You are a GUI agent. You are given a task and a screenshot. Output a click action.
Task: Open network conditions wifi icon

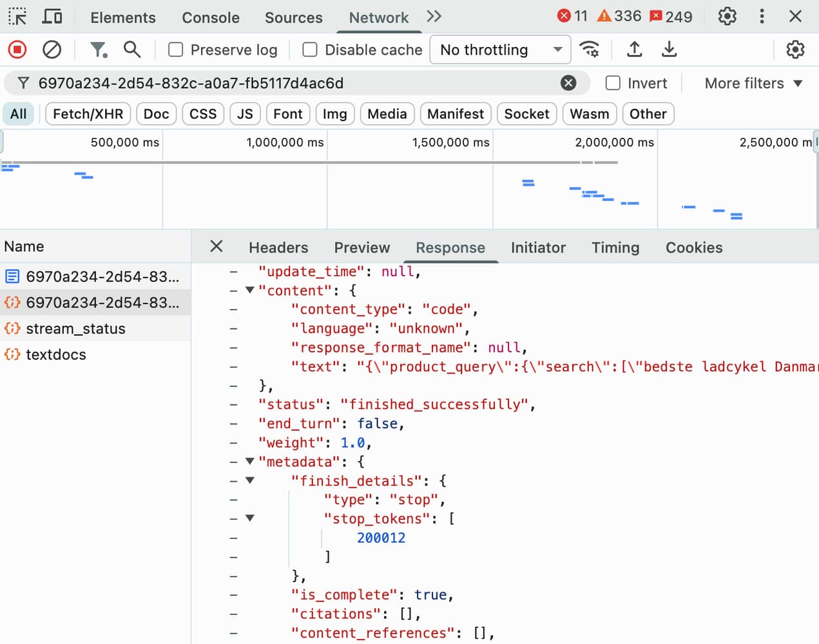pyautogui.click(x=589, y=50)
